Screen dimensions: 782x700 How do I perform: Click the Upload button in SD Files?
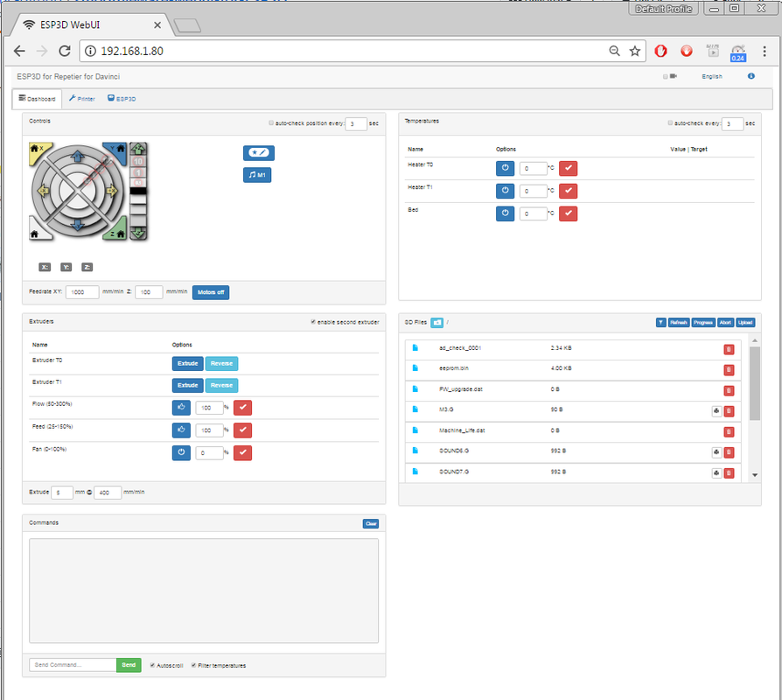pyautogui.click(x=745, y=322)
